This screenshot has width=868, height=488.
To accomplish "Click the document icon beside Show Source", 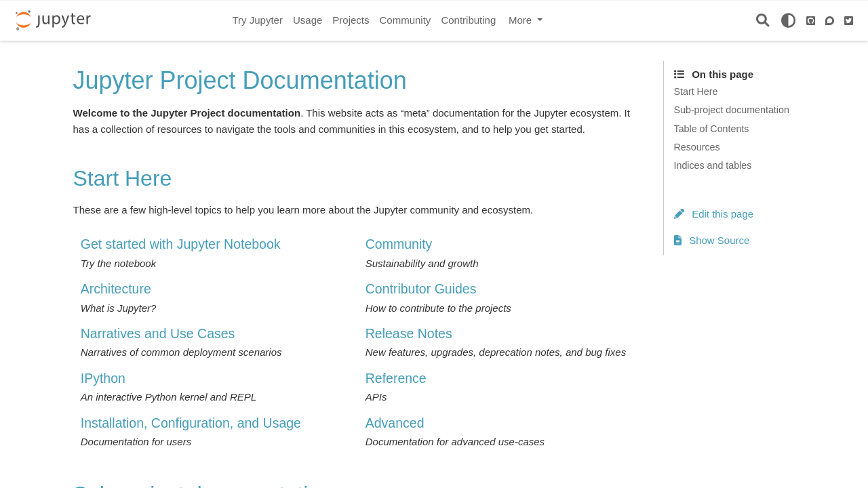I will (677, 240).
